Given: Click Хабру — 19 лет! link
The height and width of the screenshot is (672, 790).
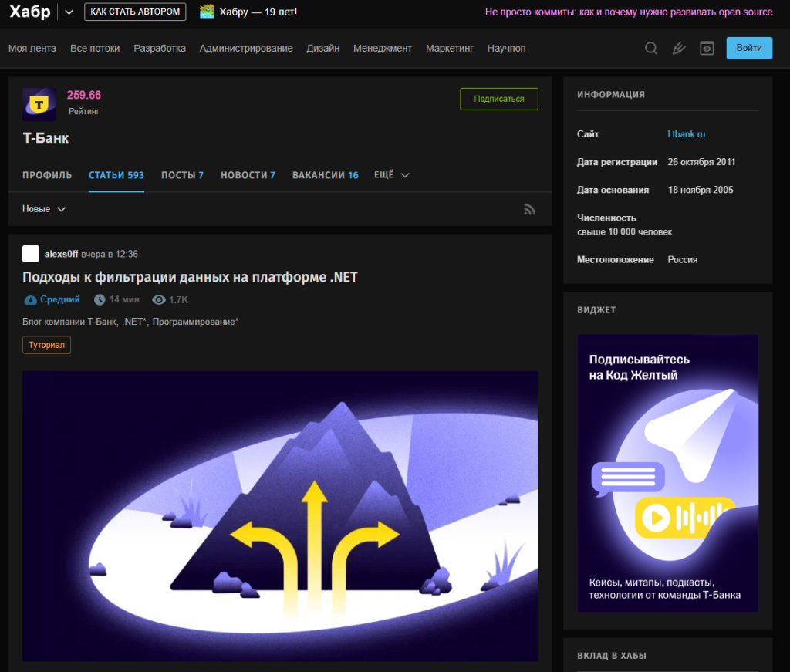Looking at the screenshot, I should pos(258,12).
